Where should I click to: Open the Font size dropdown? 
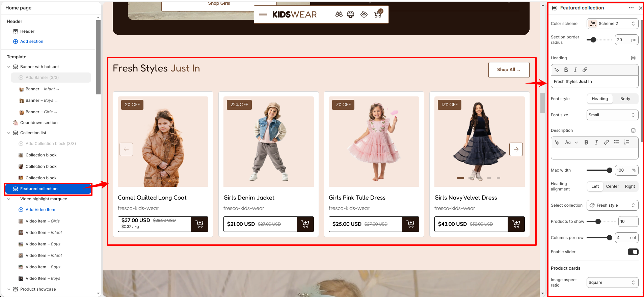click(612, 115)
